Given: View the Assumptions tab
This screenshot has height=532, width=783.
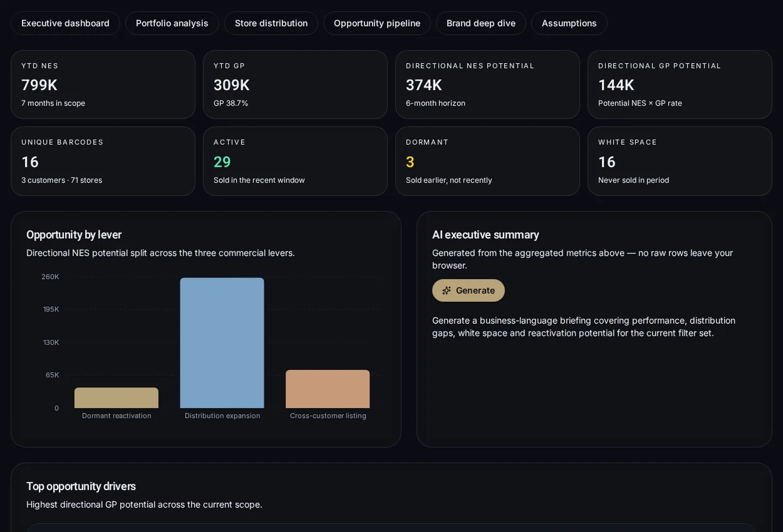Looking at the screenshot, I should pos(569,23).
